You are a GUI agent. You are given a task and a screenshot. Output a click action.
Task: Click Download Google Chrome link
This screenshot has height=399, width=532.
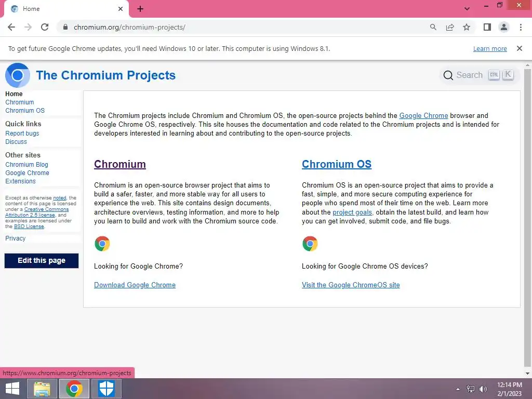tap(135, 285)
